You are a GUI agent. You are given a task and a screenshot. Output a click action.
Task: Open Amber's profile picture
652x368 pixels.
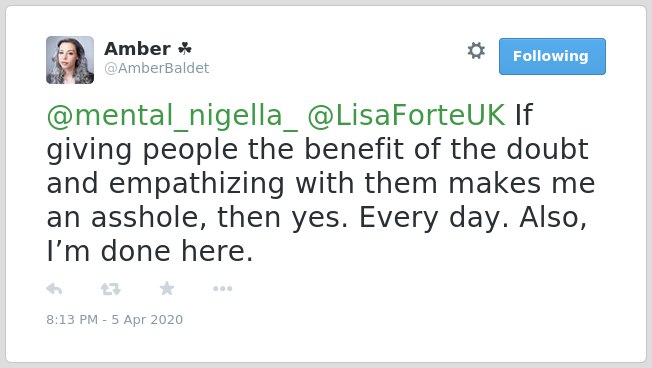coord(70,60)
